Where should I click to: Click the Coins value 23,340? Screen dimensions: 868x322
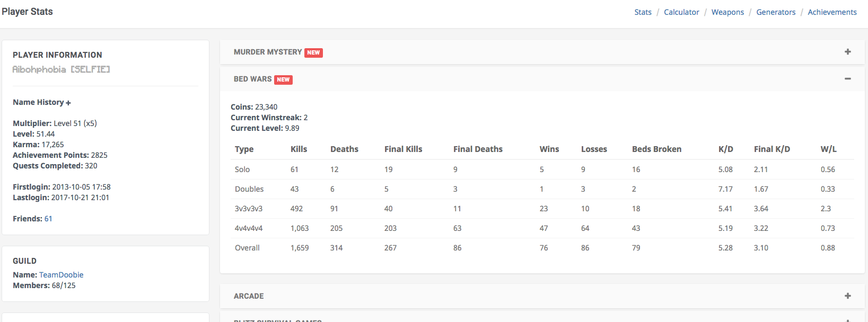pyautogui.click(x=266, y=107)
